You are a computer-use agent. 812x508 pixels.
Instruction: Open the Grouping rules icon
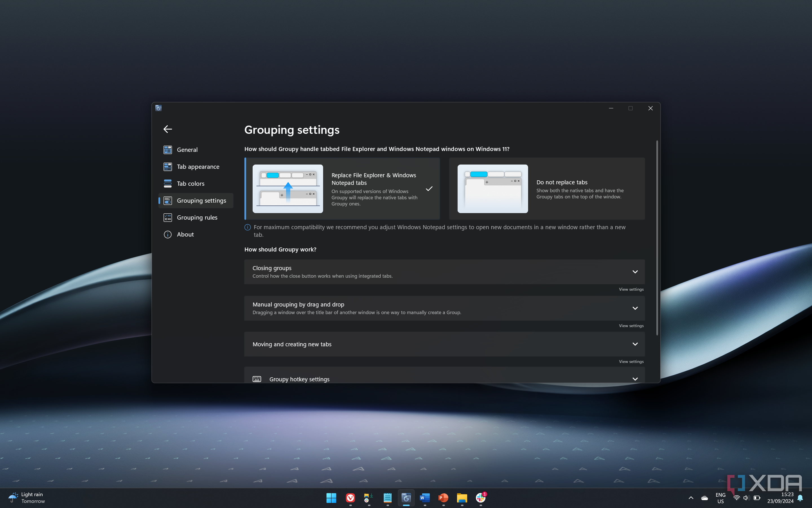[x=168, y=217]
